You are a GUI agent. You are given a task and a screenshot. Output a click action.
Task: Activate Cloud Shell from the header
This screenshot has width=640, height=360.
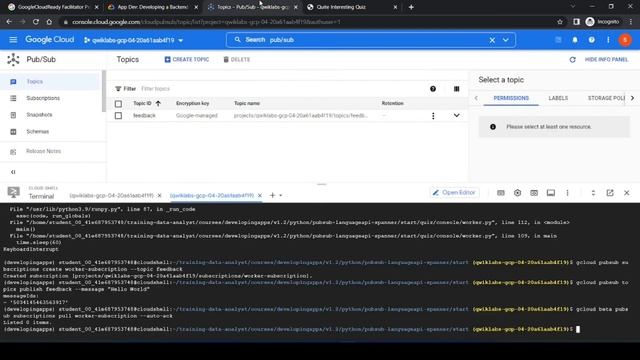point(558,40)
